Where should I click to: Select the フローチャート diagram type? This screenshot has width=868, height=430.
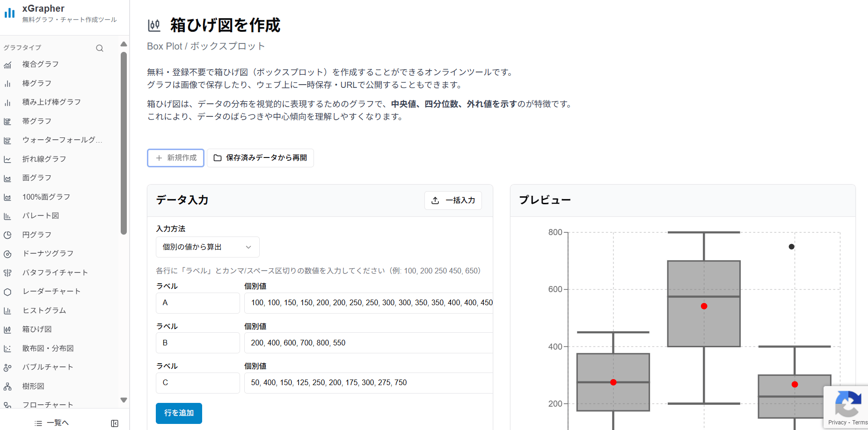point(47,405)
